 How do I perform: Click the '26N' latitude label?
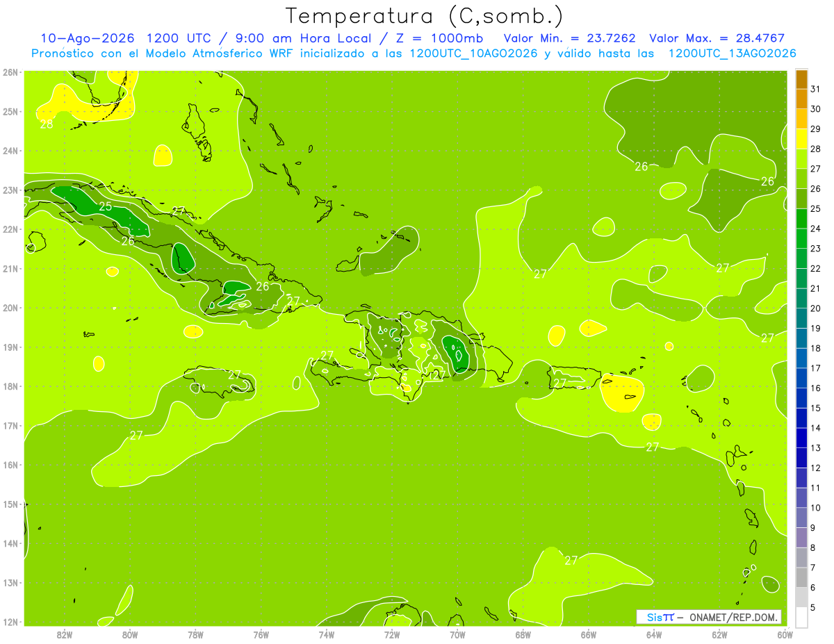coord(11,72)
